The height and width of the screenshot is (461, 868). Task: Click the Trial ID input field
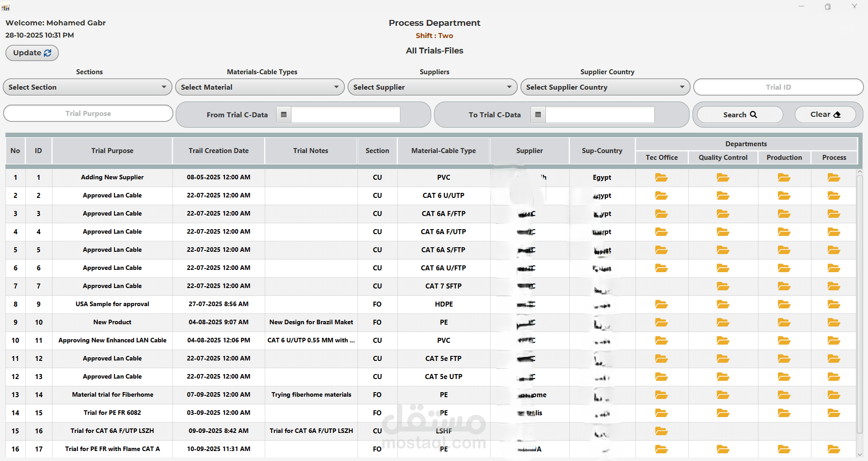pos(778,87)
